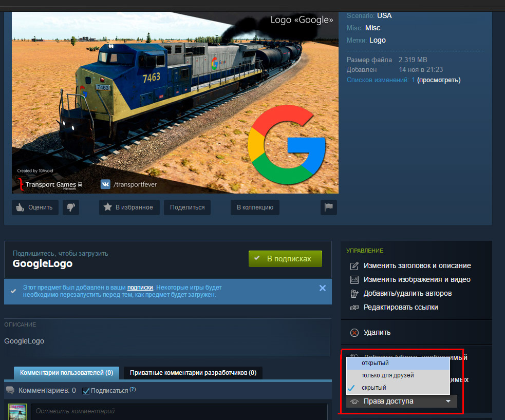Click the speech bubble comments icon
This screenshot has width=505, height=420.
click(10, 390)
